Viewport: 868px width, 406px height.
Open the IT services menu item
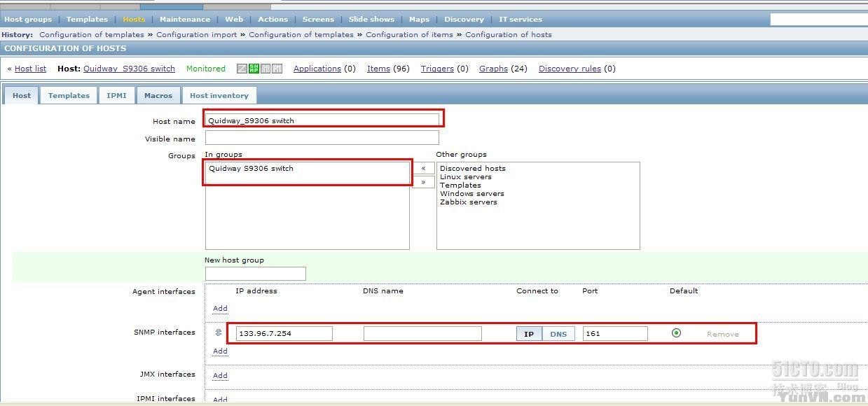pyautogui.click(x=520, y=19)
